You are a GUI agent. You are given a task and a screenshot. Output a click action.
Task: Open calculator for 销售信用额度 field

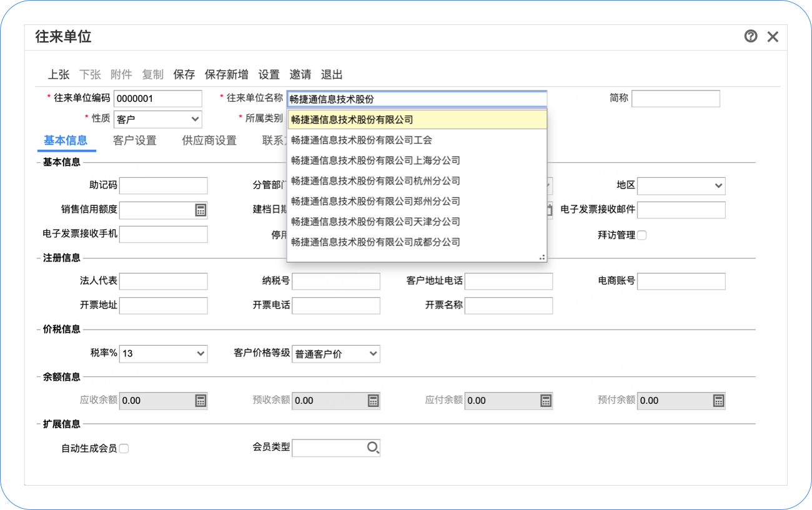201,210
